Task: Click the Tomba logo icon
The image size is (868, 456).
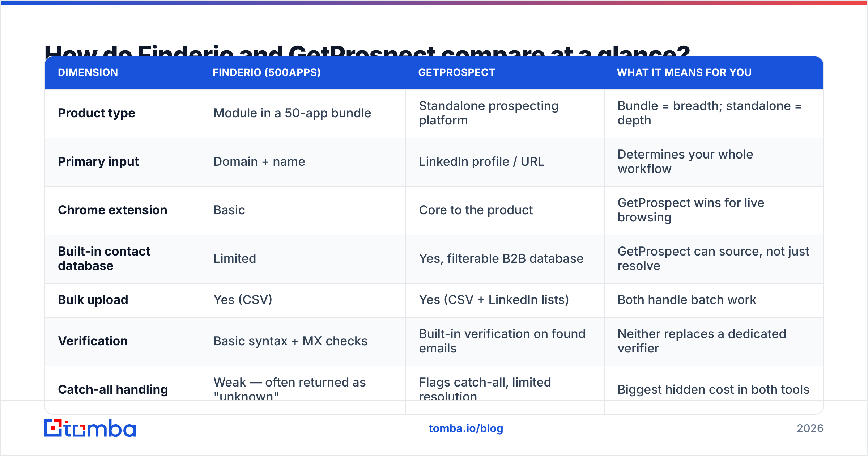Action: 90,428
